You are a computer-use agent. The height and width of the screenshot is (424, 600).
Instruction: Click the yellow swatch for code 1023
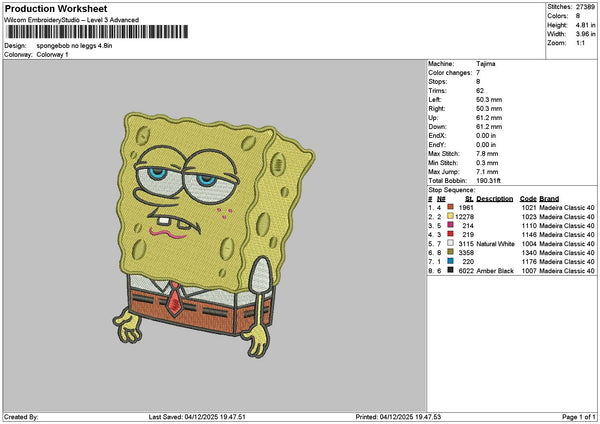click(x=450, y=216)
